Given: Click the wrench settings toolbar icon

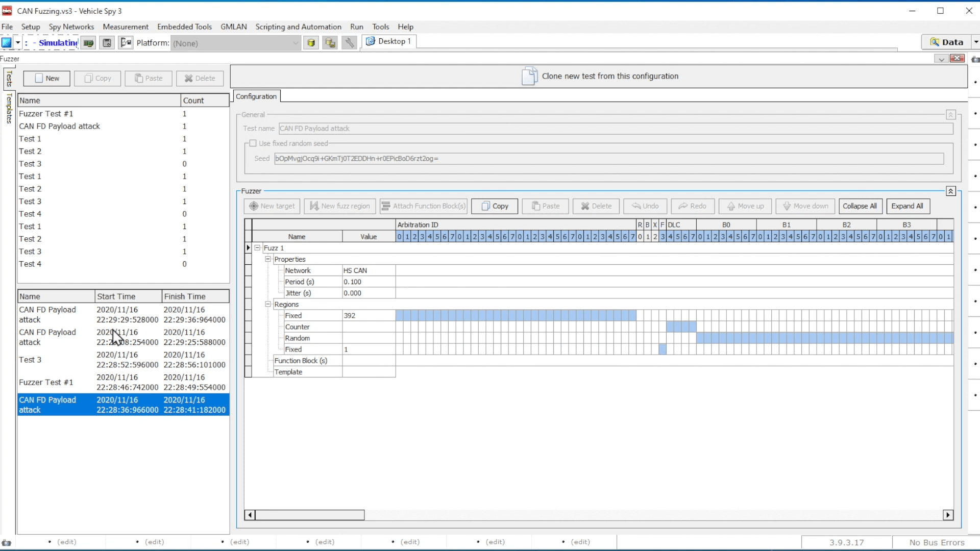Looking at the screenshot, I should [349, 43].
